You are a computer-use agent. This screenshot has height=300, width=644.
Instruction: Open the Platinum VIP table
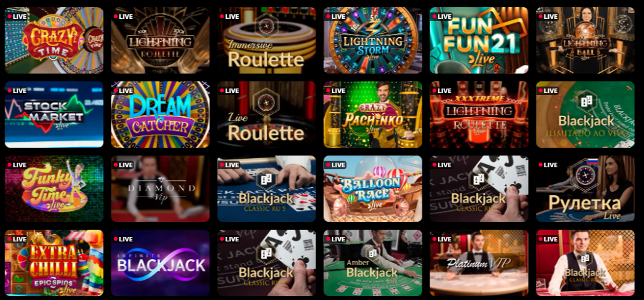coord(479,263)
